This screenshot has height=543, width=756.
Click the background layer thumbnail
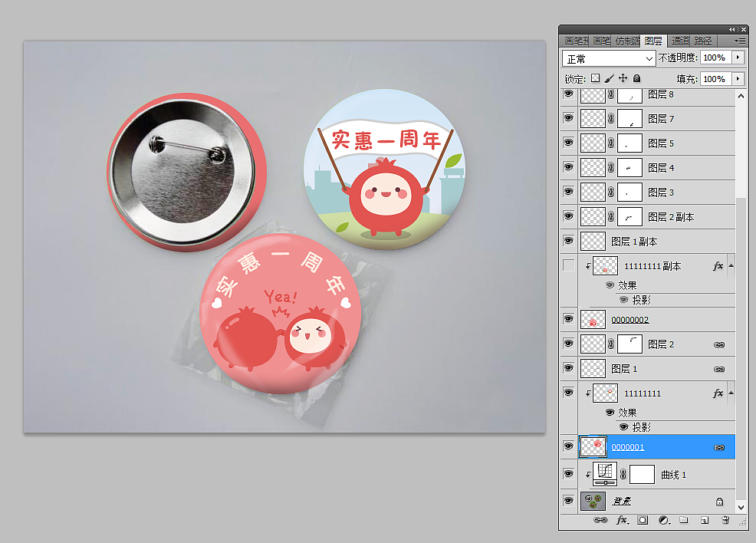[593, 501]
